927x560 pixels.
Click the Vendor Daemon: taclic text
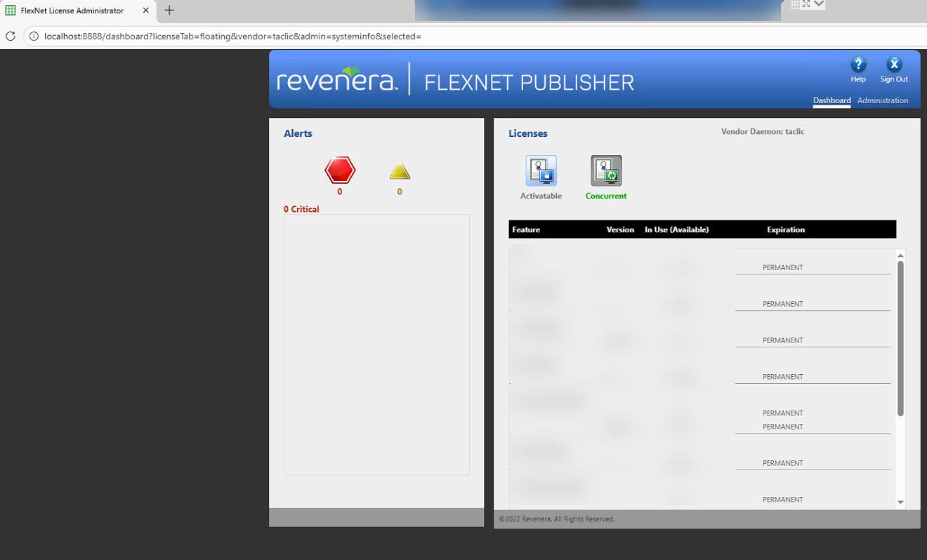click(763, 131)
